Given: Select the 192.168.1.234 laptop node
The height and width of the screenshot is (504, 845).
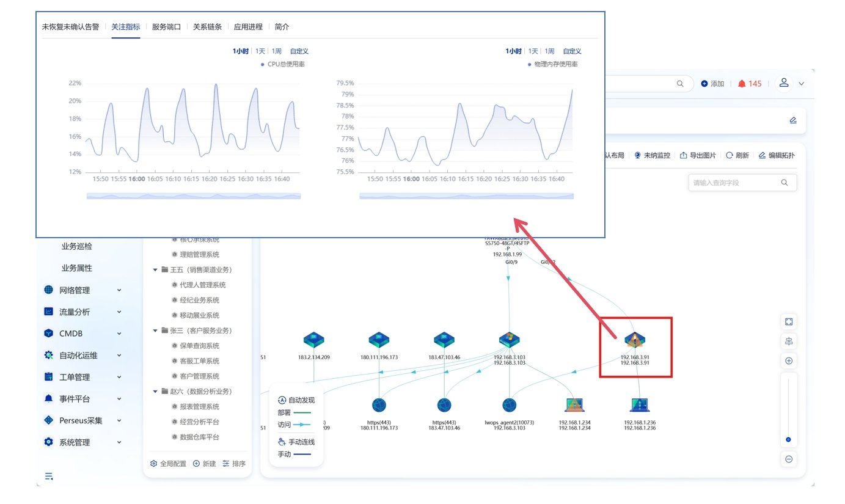Looking at the screenshot, I should click(x=574, y=405).
